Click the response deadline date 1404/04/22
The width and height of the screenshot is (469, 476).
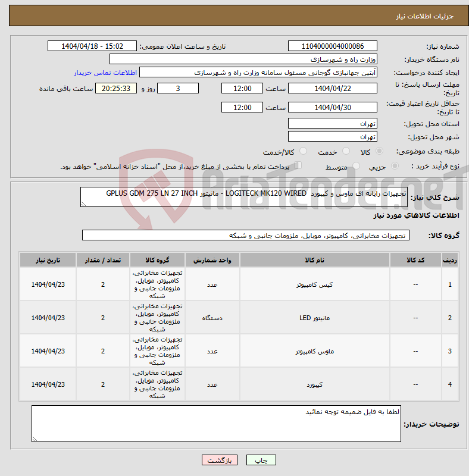pyautogui.click(x=333, y=88)
